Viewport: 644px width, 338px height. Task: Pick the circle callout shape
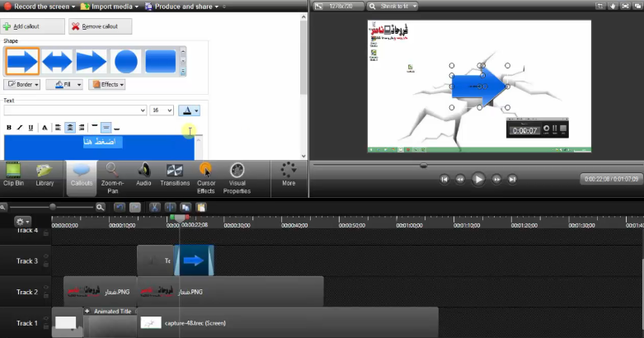(x=125, y=61)
